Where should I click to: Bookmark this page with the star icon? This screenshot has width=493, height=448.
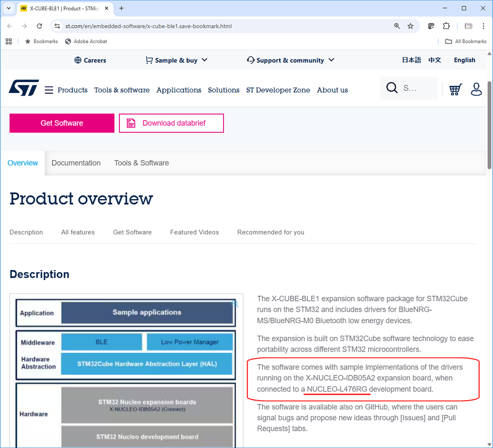click(x=410, y=26)
